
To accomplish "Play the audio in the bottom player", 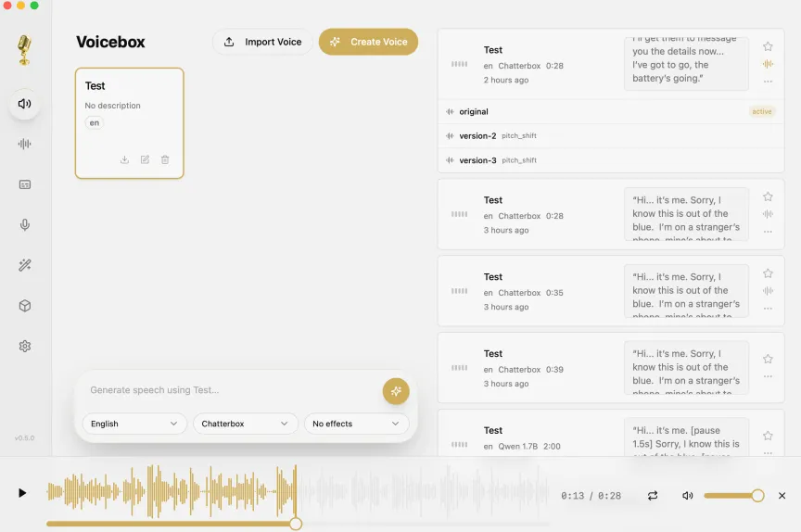I will [22, 493].
